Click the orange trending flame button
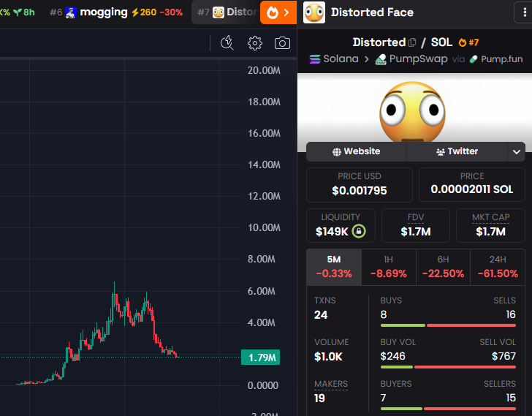This screenshot has width=532, height=416. (x=278, y=12)
